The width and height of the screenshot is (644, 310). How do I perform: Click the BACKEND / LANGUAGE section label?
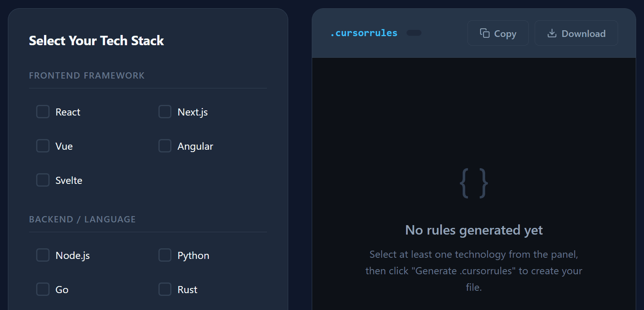point(83,219)
